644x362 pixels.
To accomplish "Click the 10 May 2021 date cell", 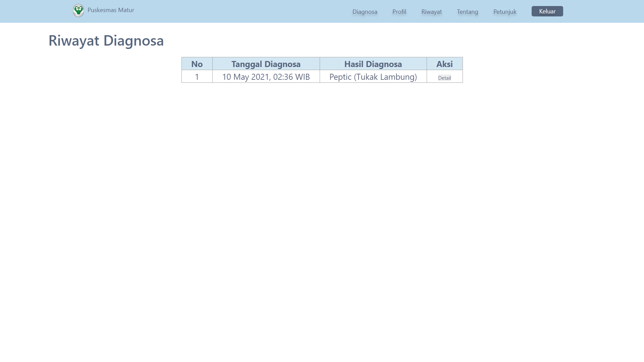I will [266, 77].
